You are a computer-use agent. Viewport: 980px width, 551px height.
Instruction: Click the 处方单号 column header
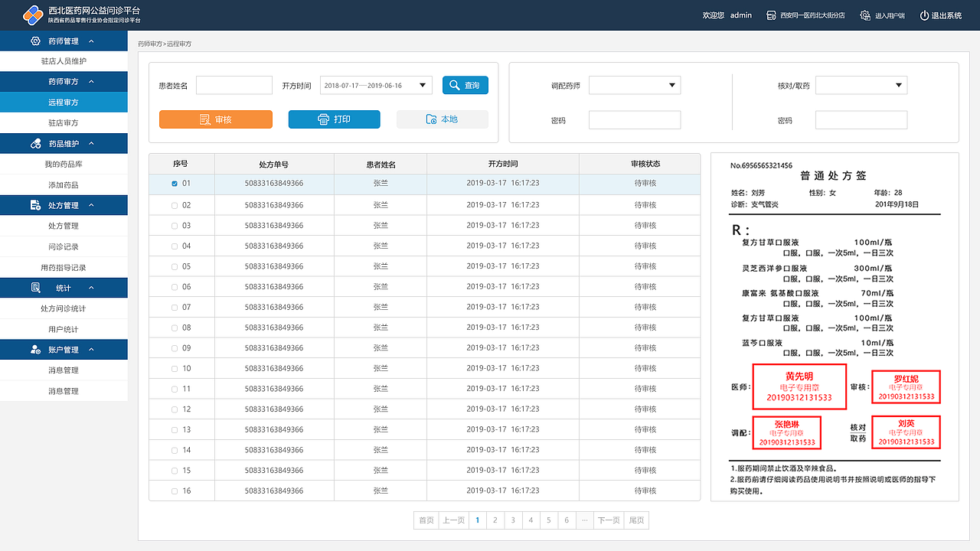(274, 164)
